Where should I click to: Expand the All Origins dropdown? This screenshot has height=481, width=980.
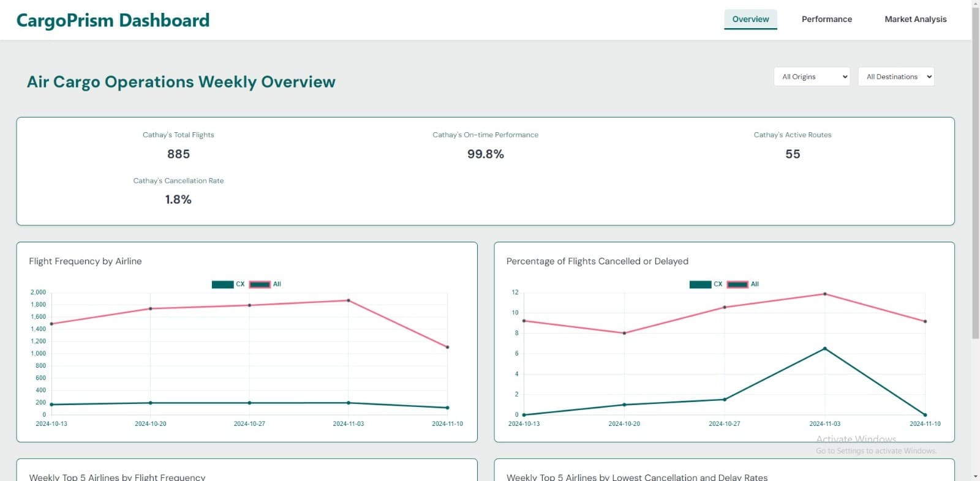click(812, 76)
